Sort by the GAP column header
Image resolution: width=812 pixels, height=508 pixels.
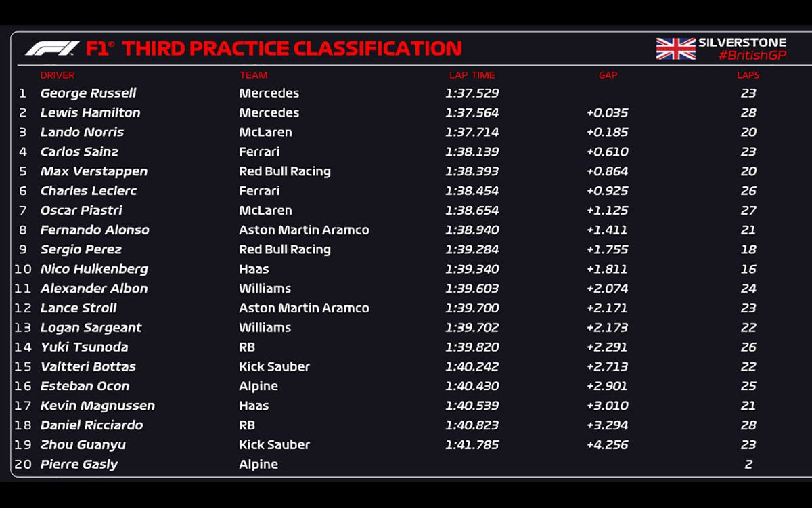608,75
